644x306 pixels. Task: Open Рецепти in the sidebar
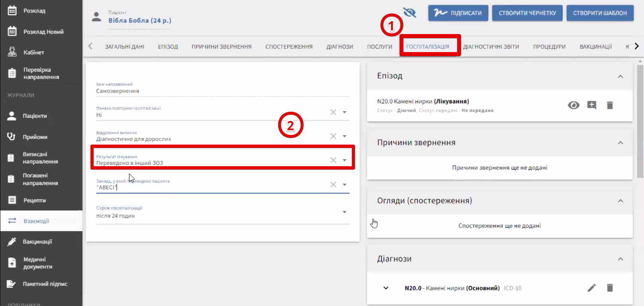tap(34, 200)
